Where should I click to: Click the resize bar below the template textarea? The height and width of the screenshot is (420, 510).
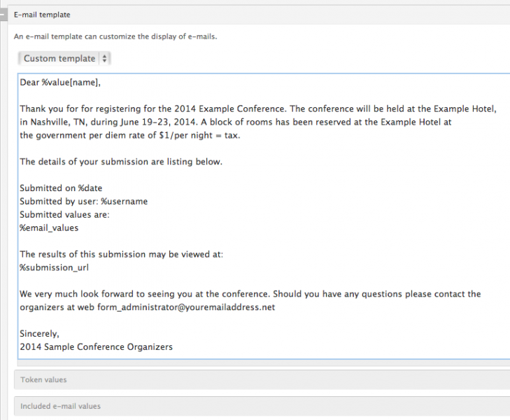tap(262, 363)
